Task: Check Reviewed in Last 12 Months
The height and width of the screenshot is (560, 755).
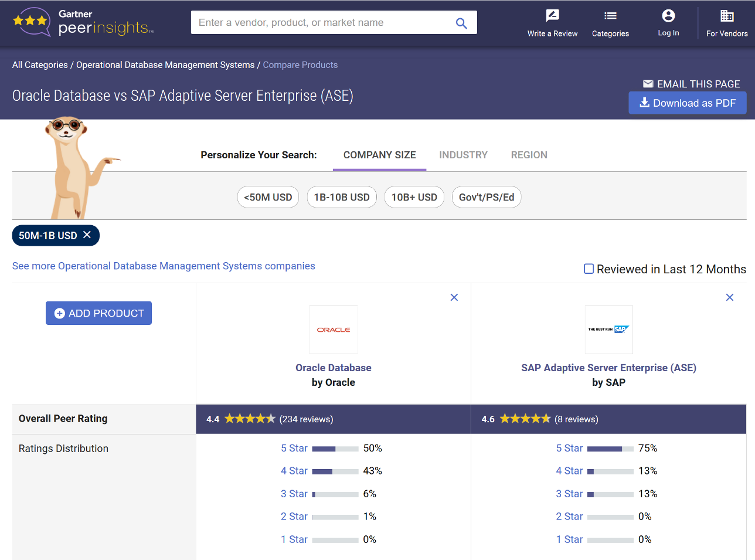Action: point(589,269)
